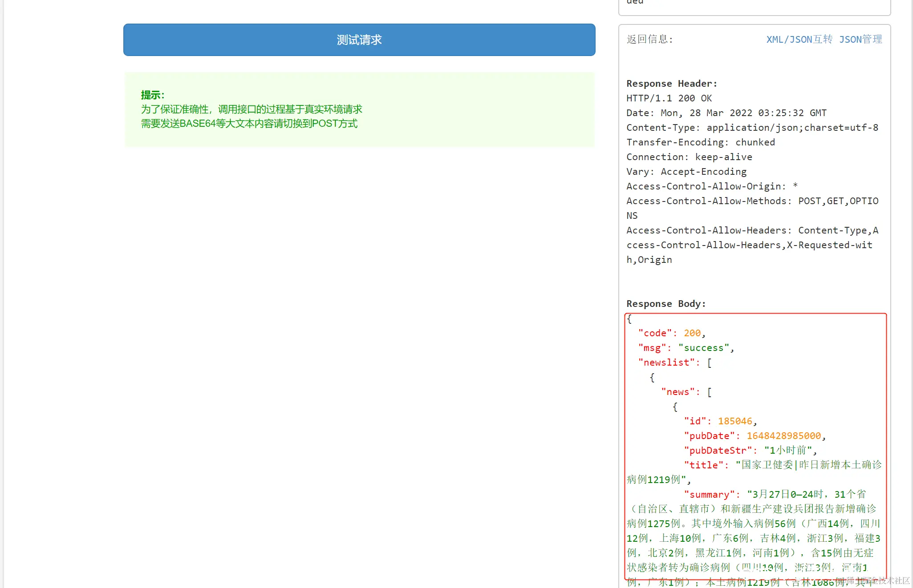The height and width of the screenshot is (588, 913).
Task: Click the Vary Accept-Encoding line
Action: pyautogui.click(x=686, y=172)
